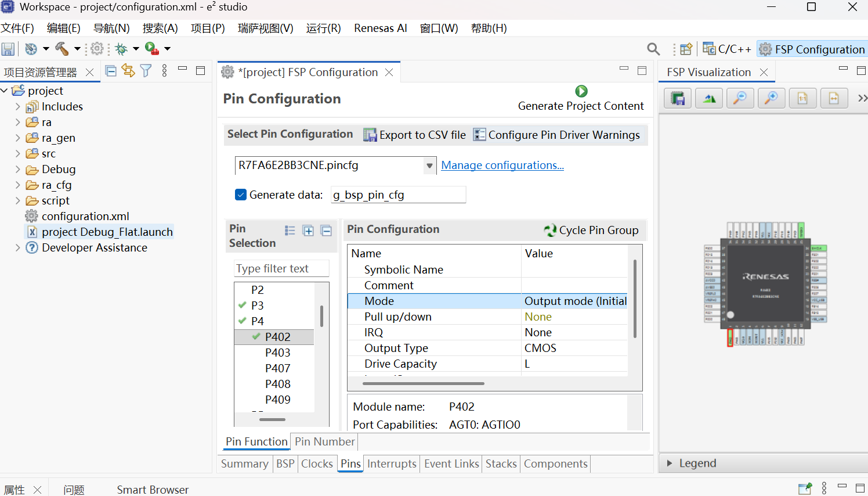Screen dimensions: 868x496
Task: Fit visualization to width icon
Action: tap(834, 98)
